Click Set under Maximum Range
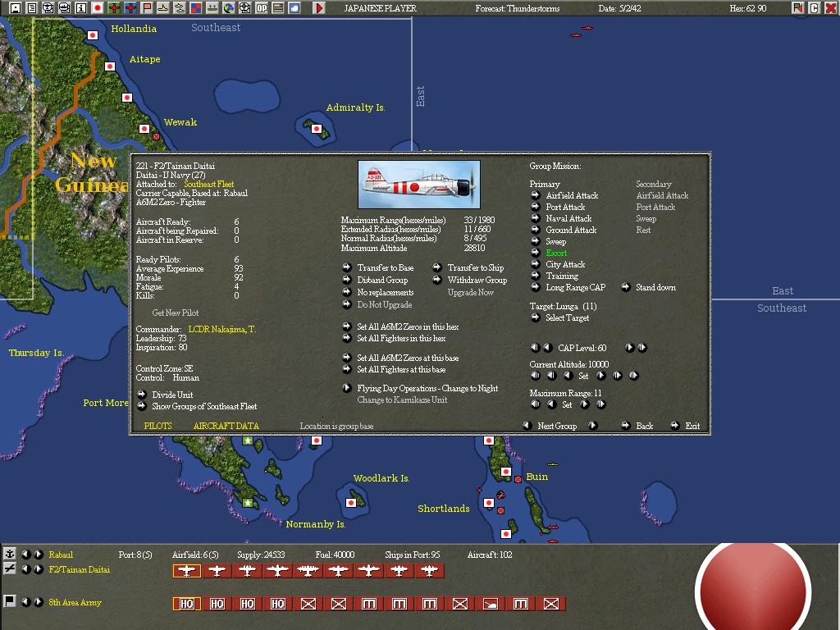Image resolution: width=840 pixels, height=630 pixels. click(567, 404)
